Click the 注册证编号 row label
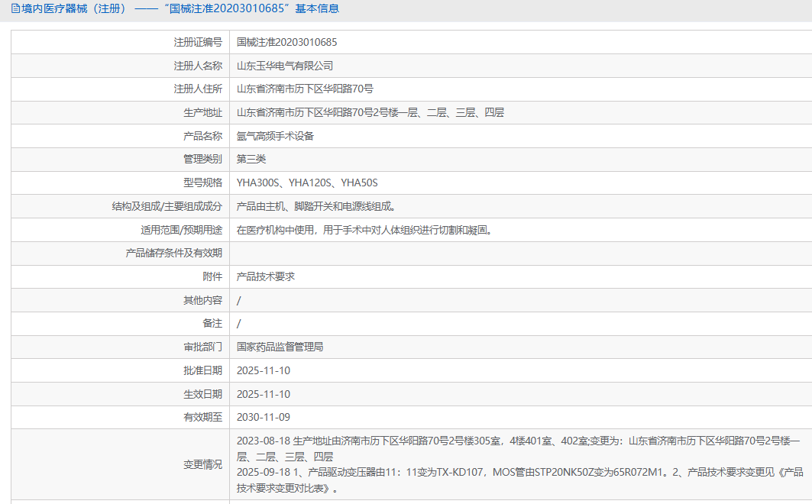Viewport: 812px width, 504px height. 198,43
